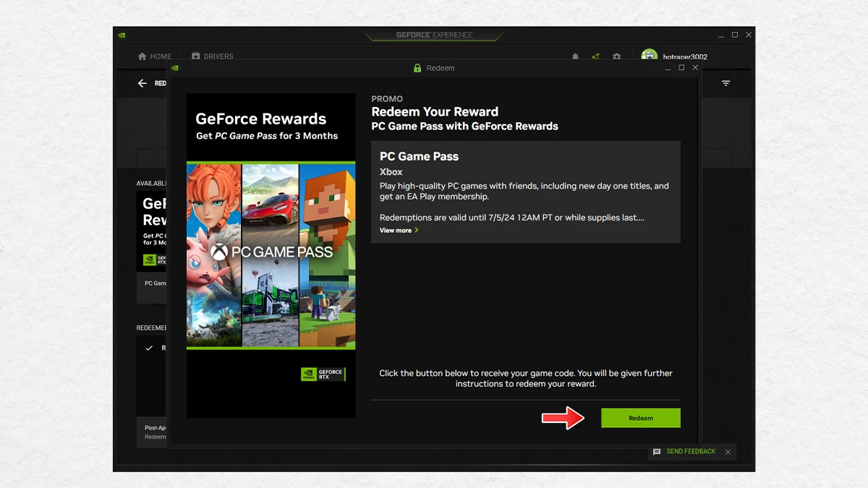Click the Redeem Your Reward heading
This screenshot has height=488, width=868.
(x=435, y=112)
